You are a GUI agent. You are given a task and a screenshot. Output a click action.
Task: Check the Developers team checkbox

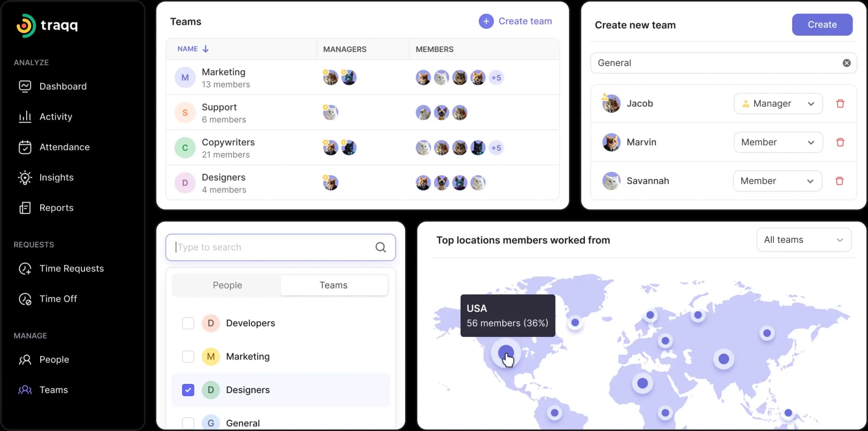point(188,323)
